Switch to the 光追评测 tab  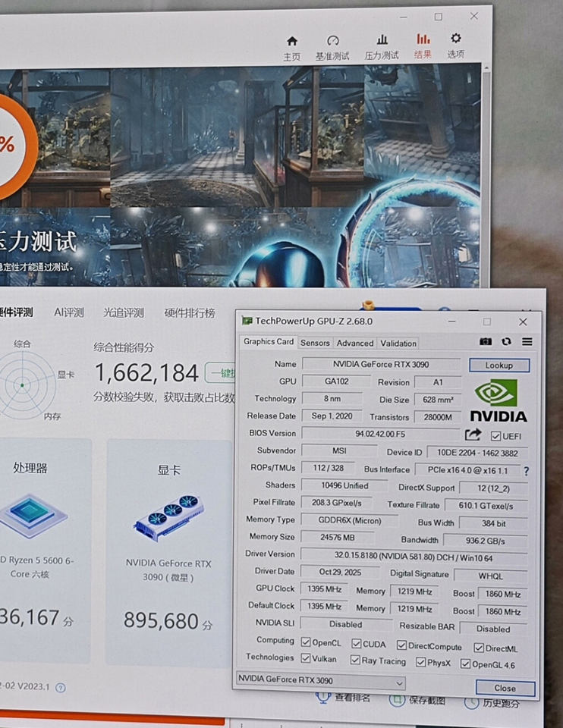(124, 313)
